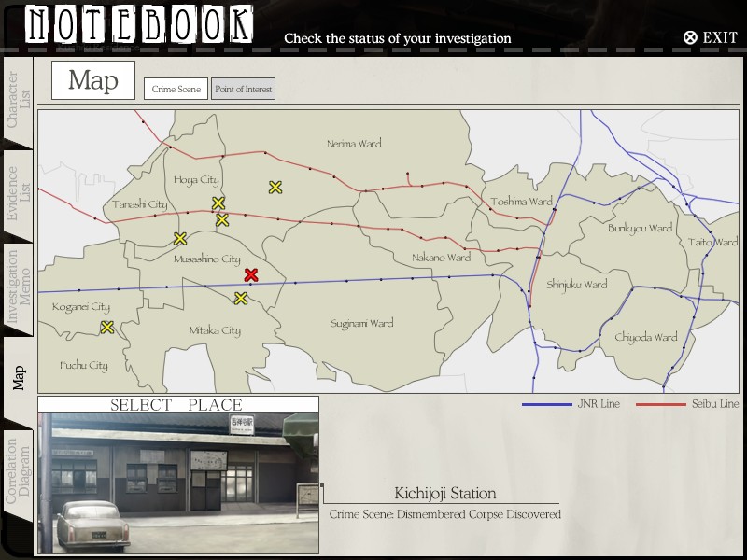Click the Chiyoda Ward label
The width and height of the screenshot is (747, 560).
(645, 337)
